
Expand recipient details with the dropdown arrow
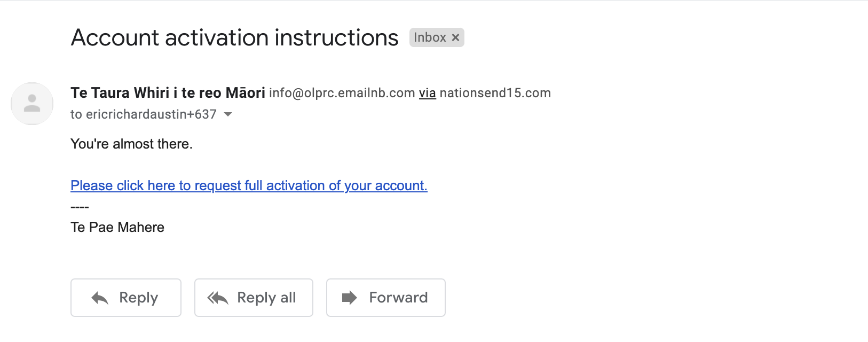[x=228, y=114]
